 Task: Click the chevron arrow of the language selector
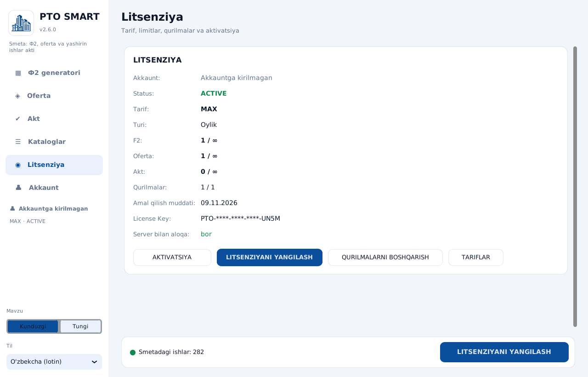[95, 362]
